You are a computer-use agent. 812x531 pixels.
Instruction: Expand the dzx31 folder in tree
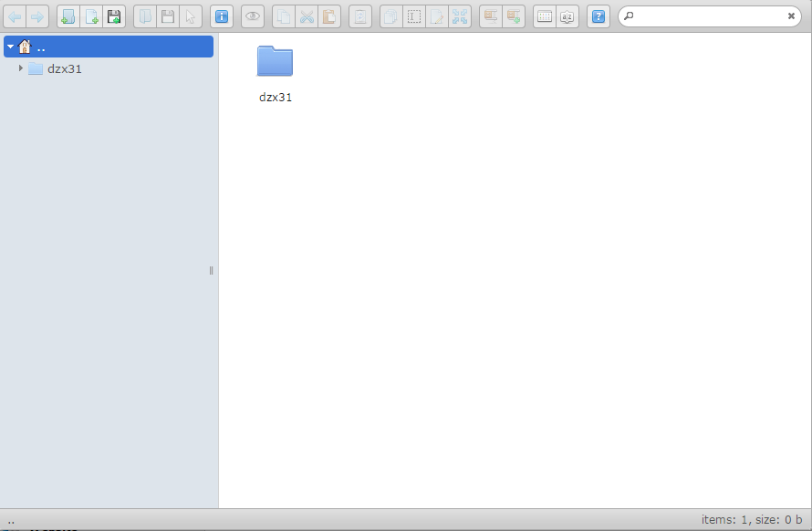pos(21,68)
